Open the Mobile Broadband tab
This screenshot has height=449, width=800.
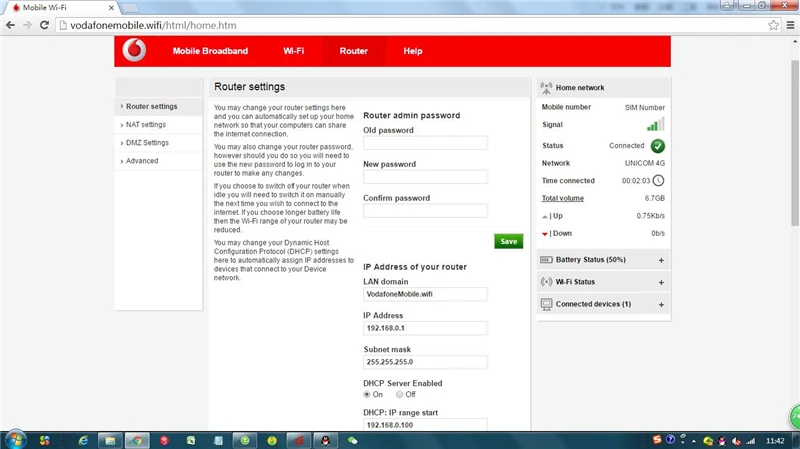pyautogui.click(x=210, y=51)
